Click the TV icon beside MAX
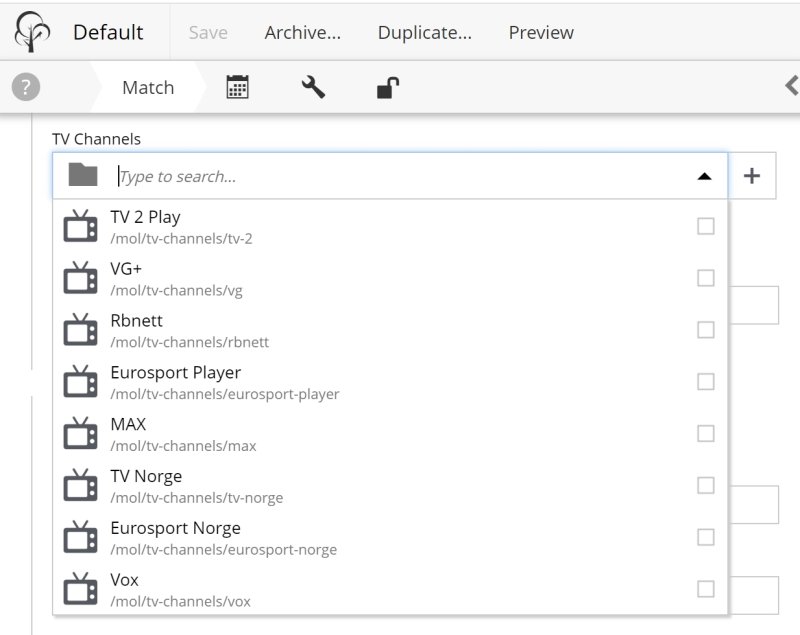 click(x=80, y=433)
